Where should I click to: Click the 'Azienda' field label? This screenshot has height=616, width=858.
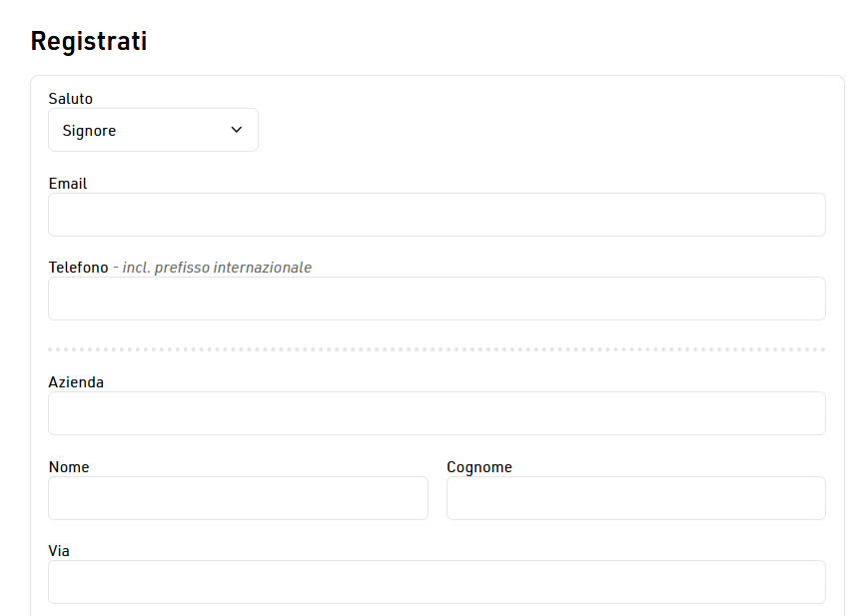click(76, 382)
